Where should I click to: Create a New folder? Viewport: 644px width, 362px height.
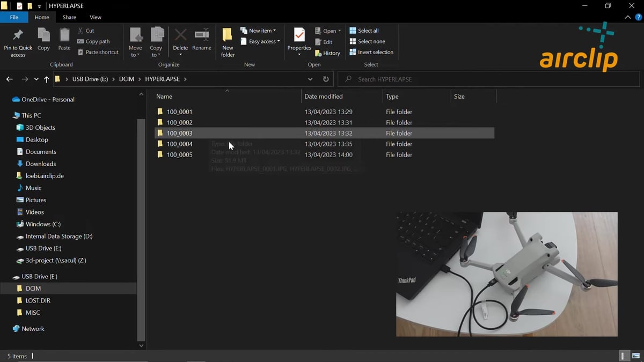tap(228, 42)
